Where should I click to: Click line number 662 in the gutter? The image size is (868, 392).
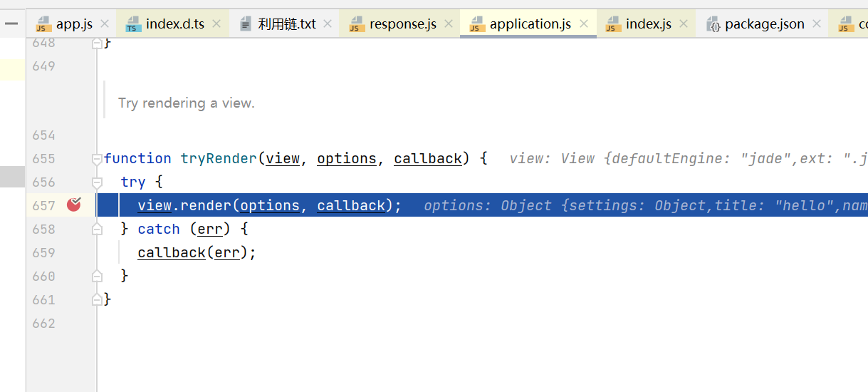click(43, 323)
